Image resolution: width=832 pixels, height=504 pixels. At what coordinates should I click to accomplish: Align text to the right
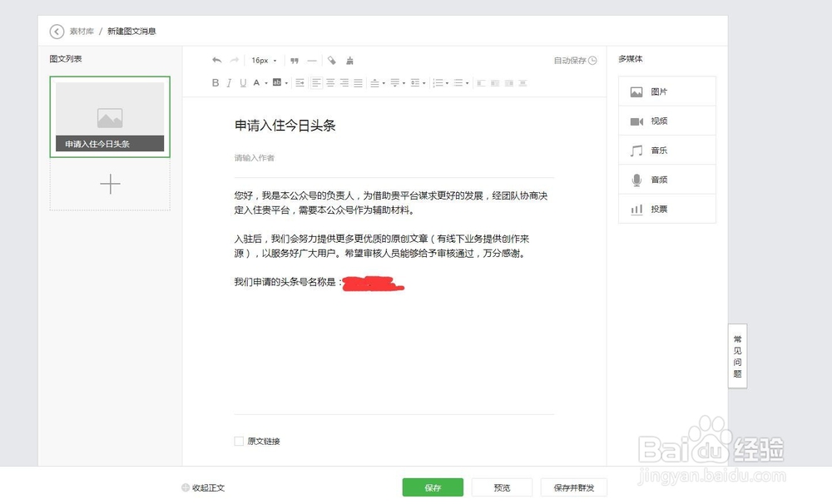[x=344, y=83]
